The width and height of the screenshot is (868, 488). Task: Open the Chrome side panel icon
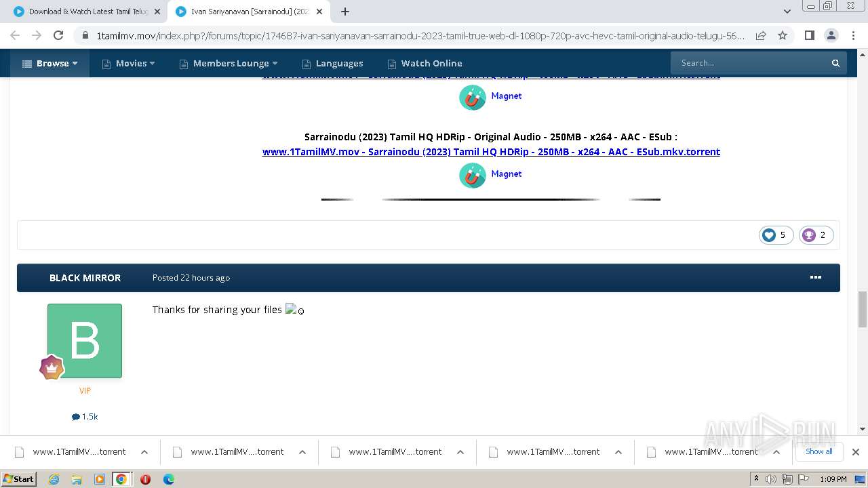pyautogui.click(x=809, y=35)
